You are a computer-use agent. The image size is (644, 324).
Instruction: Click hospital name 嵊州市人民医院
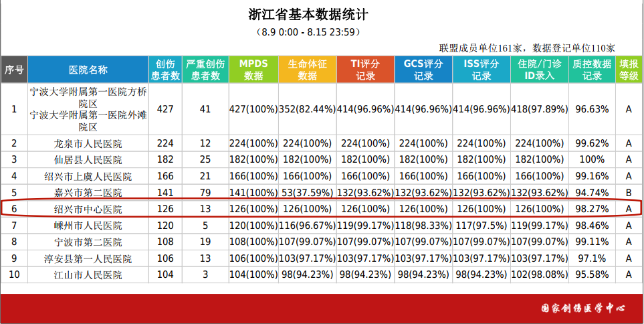(88, 226)
